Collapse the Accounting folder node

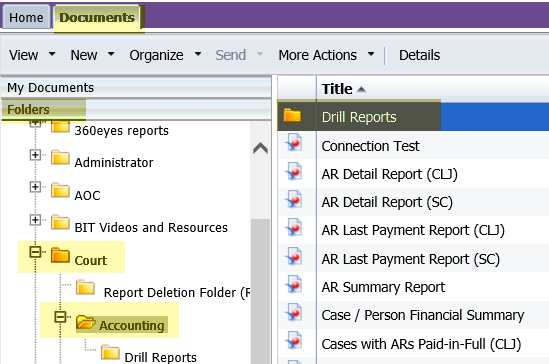coord(60,317)
